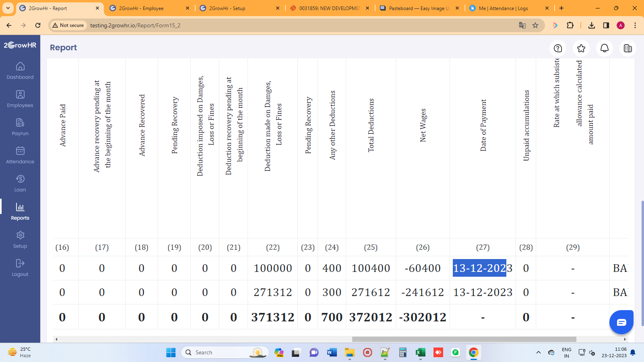Click Total Deductions value 271612
This screenshot has width=644, height=362.
coord(371,292)
